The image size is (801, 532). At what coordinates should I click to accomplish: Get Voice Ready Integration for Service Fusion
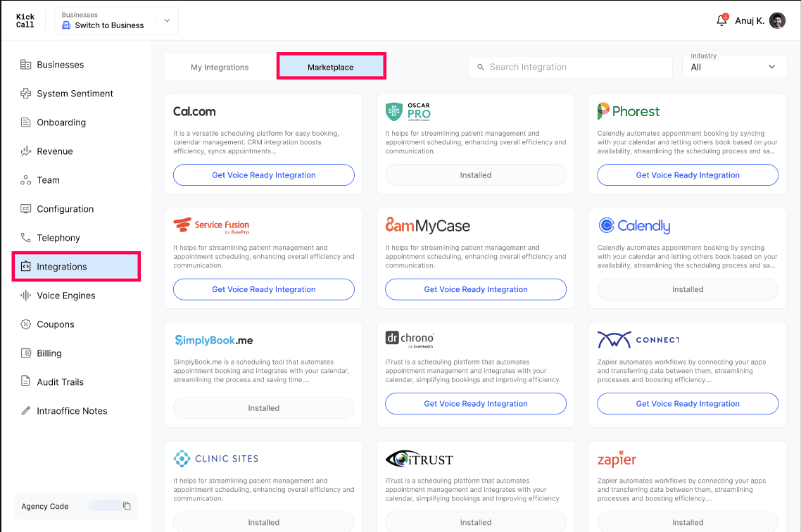(263, 289)
